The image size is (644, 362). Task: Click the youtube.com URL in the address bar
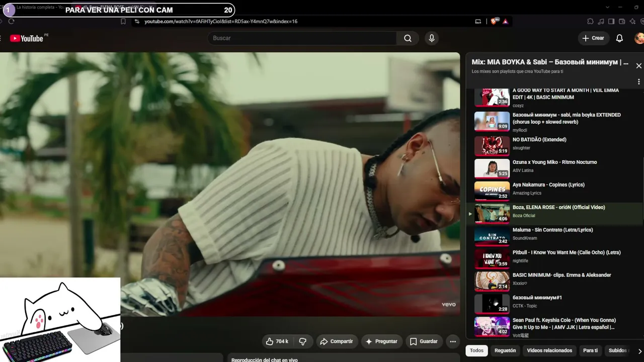click(x=221, y=22)
